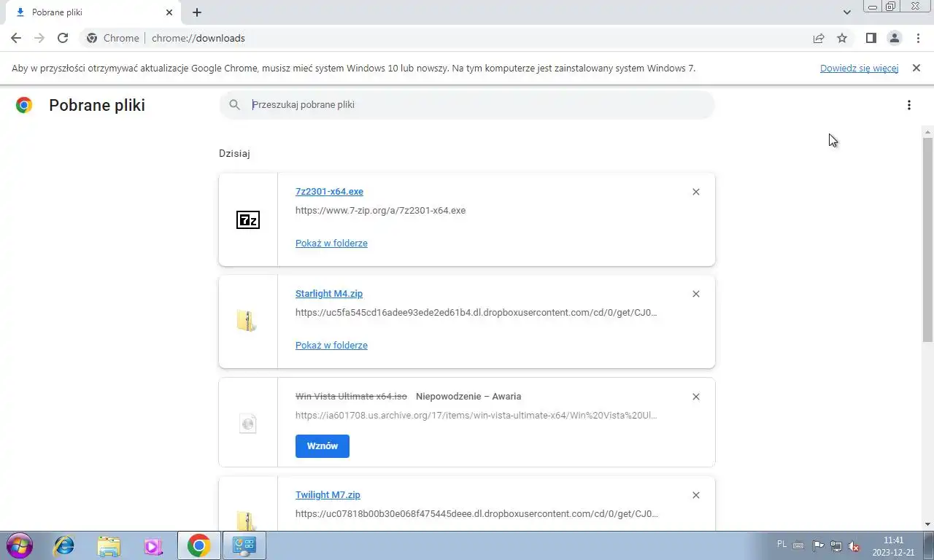Open the tab search chevron

(847, 12)
